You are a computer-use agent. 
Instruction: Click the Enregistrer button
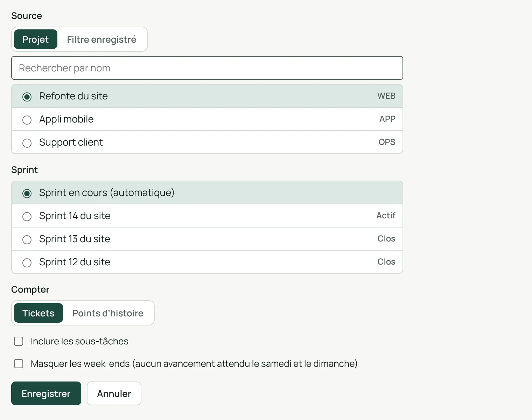point(46,393)
